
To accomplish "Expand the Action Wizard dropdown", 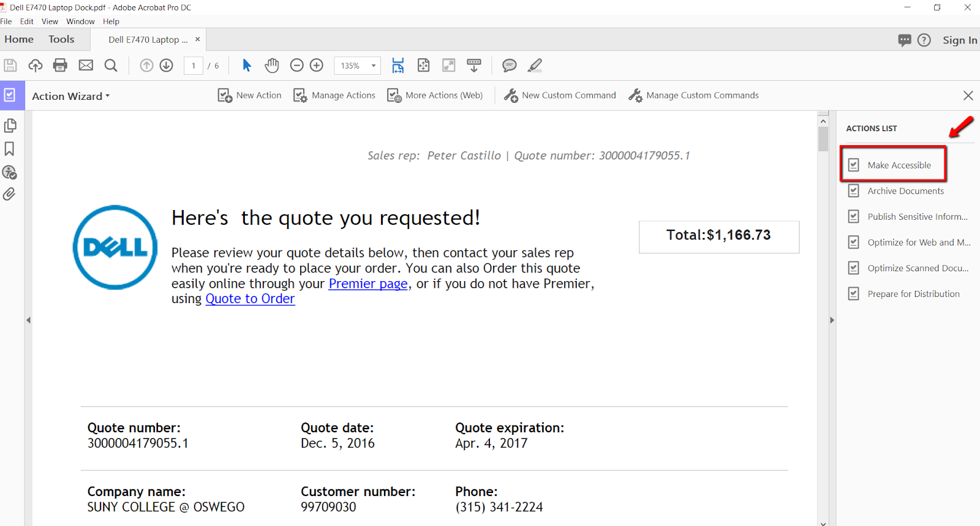I will pos(71,96).
